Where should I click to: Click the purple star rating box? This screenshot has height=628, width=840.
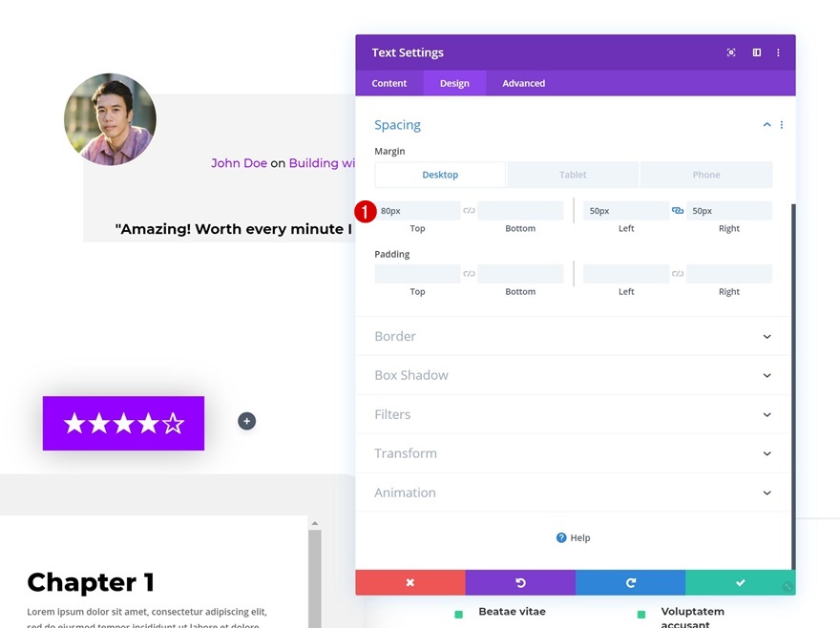[123, 424]
